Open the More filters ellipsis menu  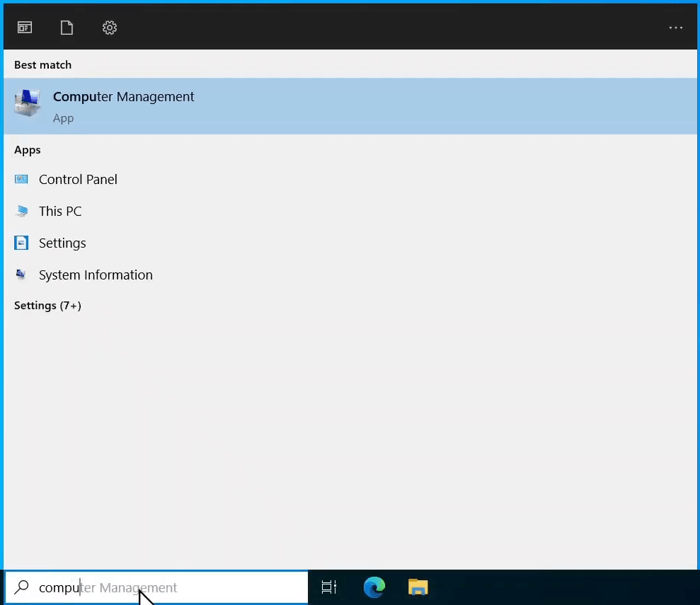point(675,28)
